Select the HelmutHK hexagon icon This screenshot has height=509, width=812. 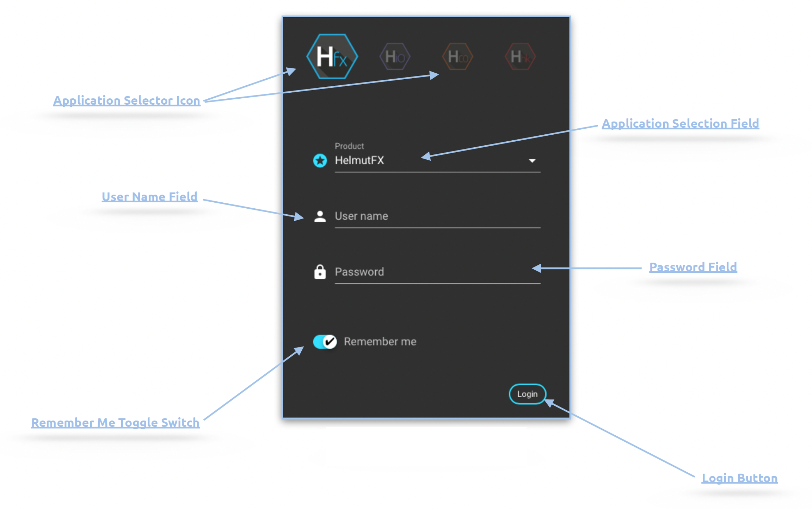tap(520, 56)
